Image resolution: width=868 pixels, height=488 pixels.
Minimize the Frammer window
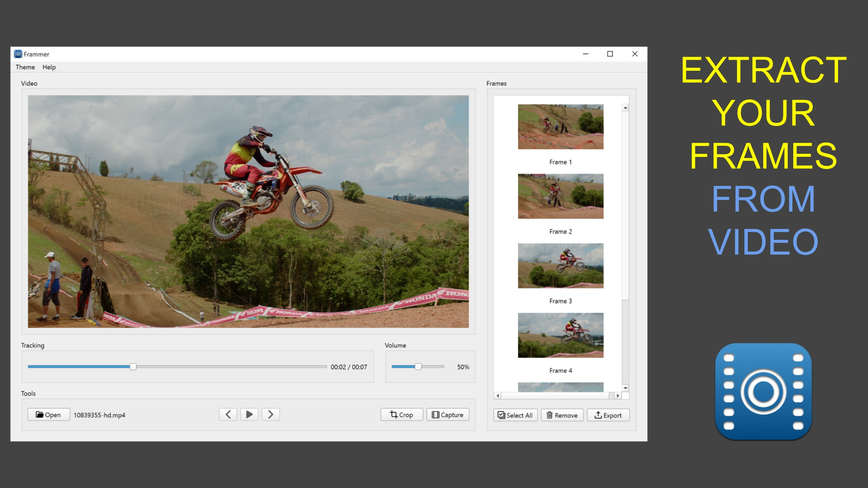[586, 54]
